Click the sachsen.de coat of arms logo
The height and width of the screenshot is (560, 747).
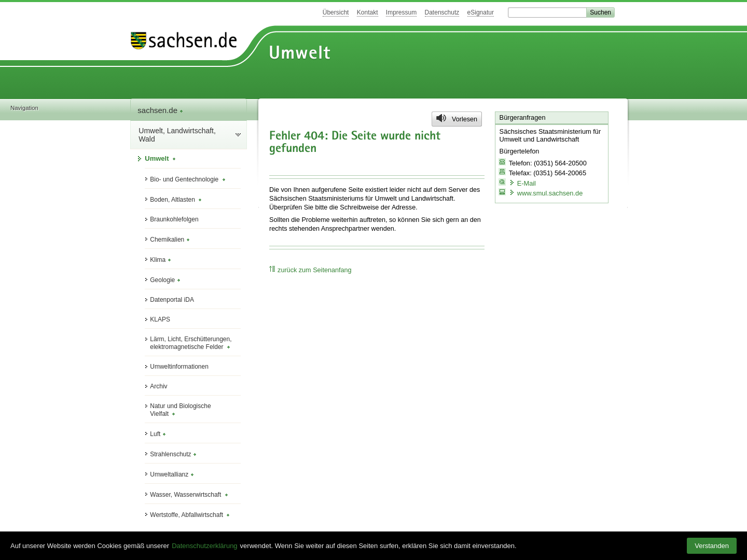pos(139,40)
